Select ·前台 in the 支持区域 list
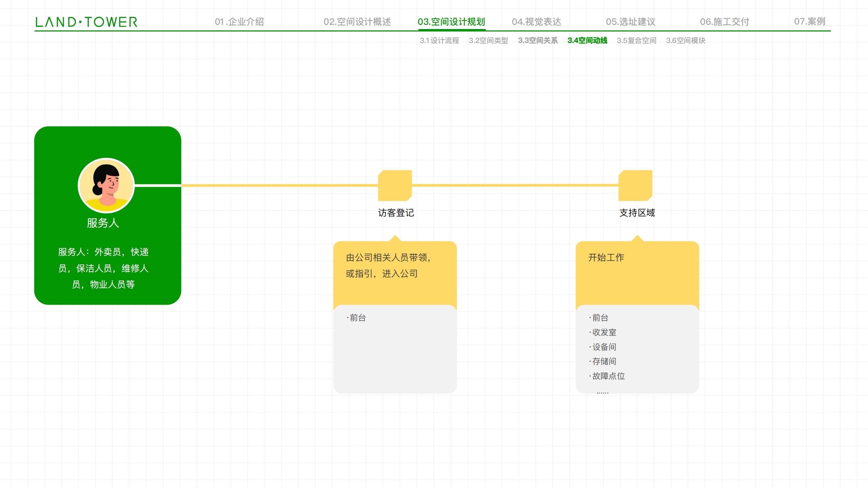 pos(599,318)
